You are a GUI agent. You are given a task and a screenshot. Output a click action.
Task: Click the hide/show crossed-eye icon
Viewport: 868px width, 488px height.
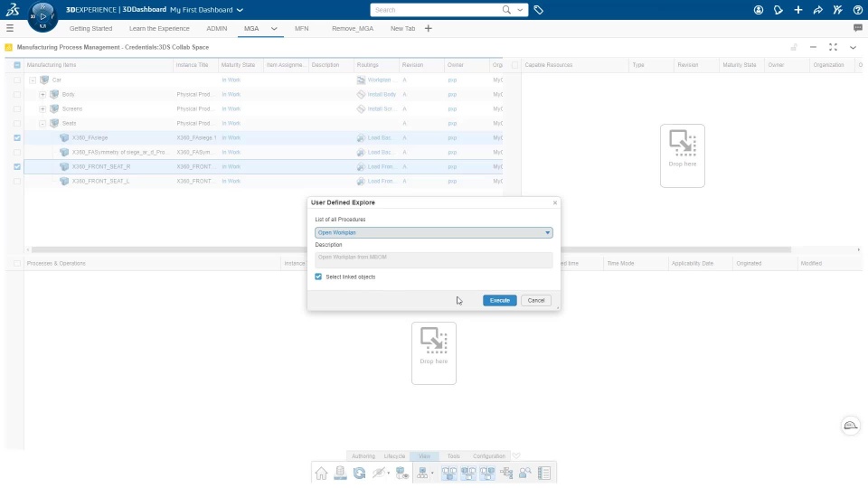379,473
